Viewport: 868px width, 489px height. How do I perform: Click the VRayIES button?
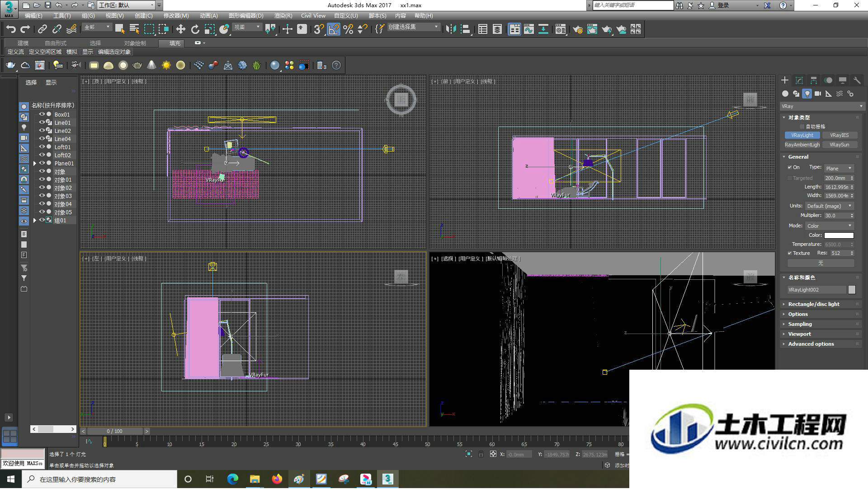point(839,135)
